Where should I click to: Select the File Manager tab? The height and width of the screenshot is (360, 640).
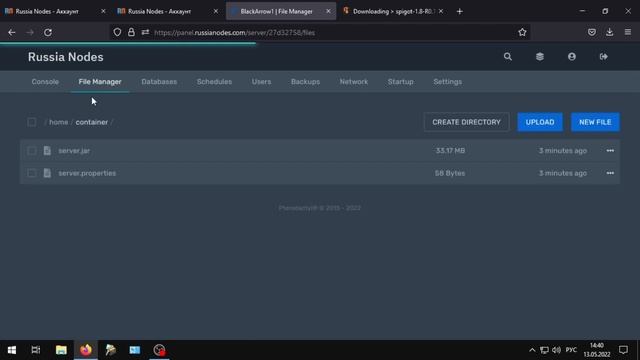pos(100,82)
